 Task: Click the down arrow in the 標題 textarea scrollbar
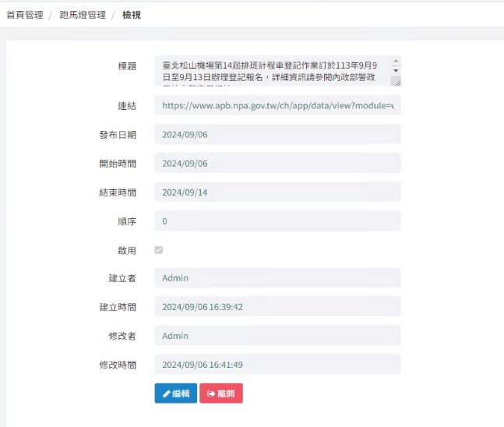coord(396,70)
